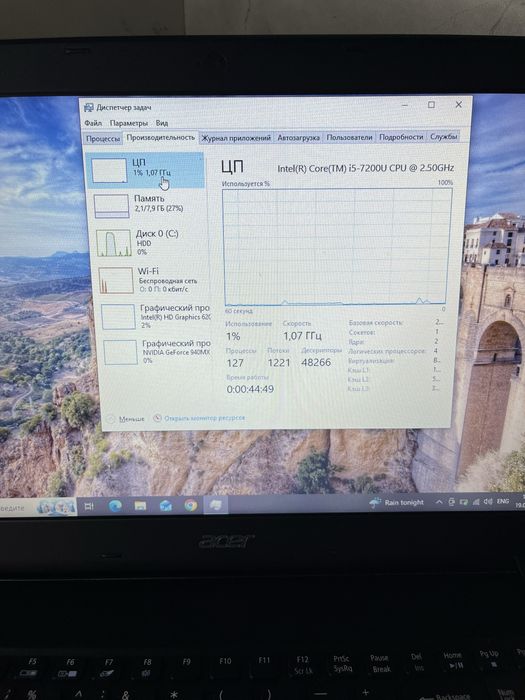Select NVIDIA GeForce 940MX GPU item
Image resolution: width=525 pixels, height=700 pixels.
coord(156,352)
